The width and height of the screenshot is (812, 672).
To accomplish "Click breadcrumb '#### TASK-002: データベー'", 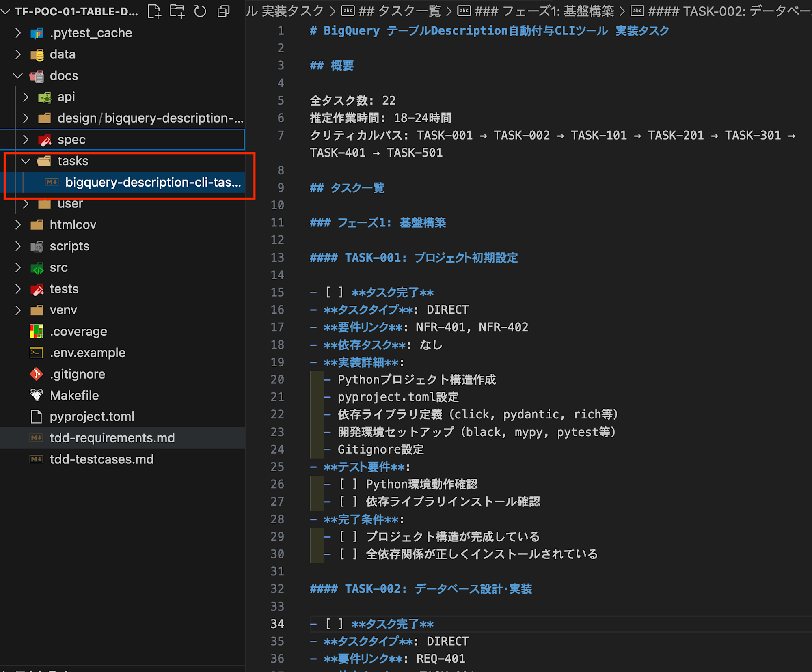I will tap(730, 11).
